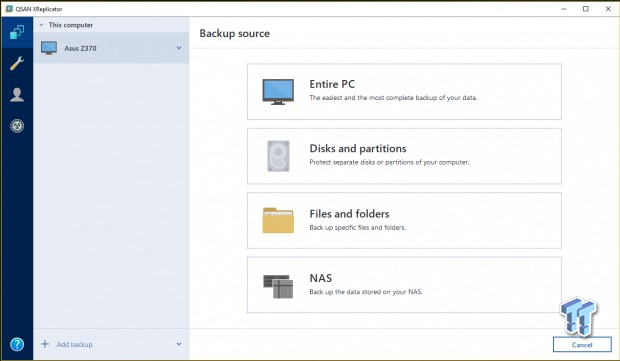Click the Backup source heading
620x361 pixels.
[x=234, y=33]
